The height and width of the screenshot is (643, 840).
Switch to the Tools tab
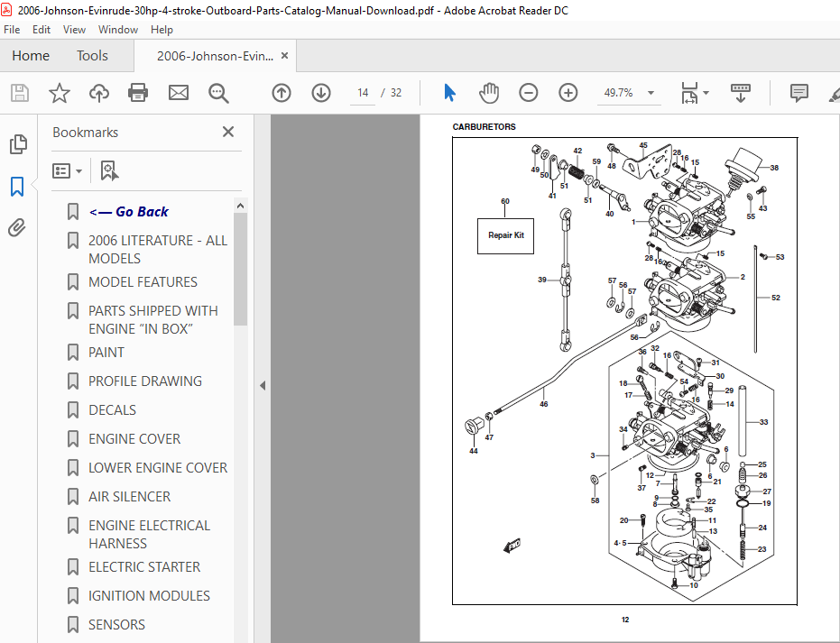point(92,56)
